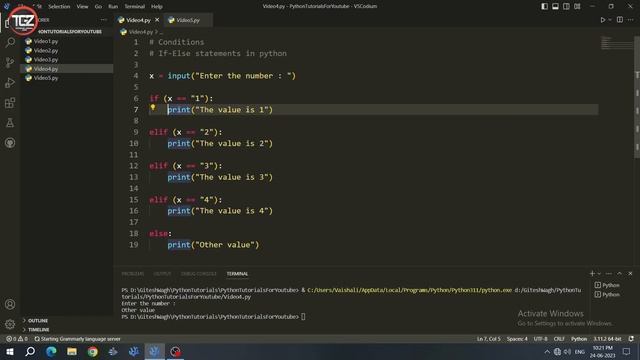The width and height of the screenshot is (640, 360).
Task: Maximize terminal panel with up chevron
Action: tap(619, 273)
